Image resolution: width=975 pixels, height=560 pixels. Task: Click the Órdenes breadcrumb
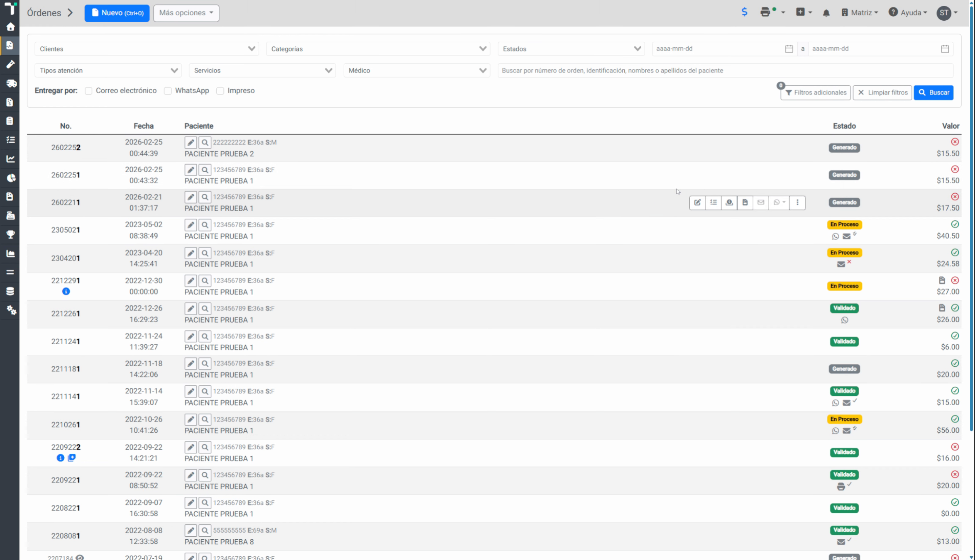tap(44, 13)
